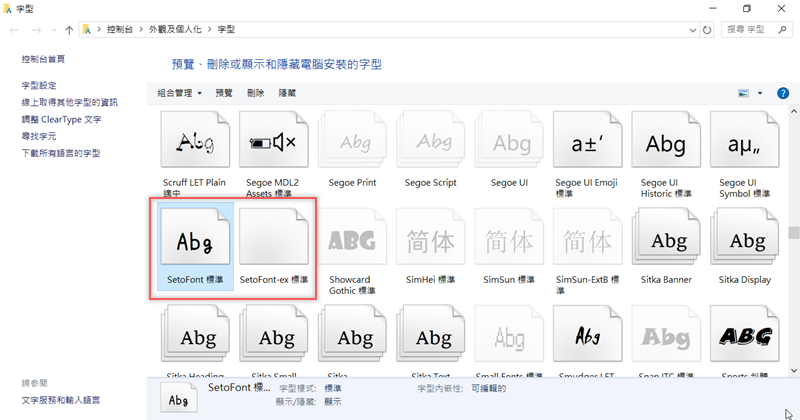Select the Segoe Script font icon
The image size is (800, 420).
coord(431,140)
